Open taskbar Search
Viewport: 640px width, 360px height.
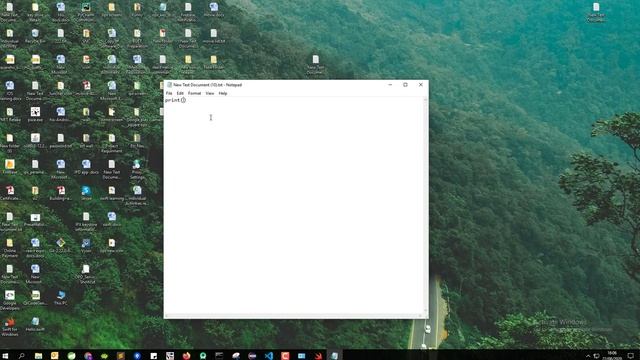click(x=21, y=356)
